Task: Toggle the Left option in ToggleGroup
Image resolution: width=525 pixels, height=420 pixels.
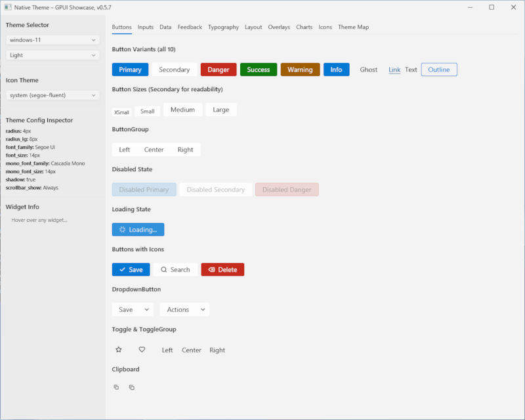Action: [167, 350]
